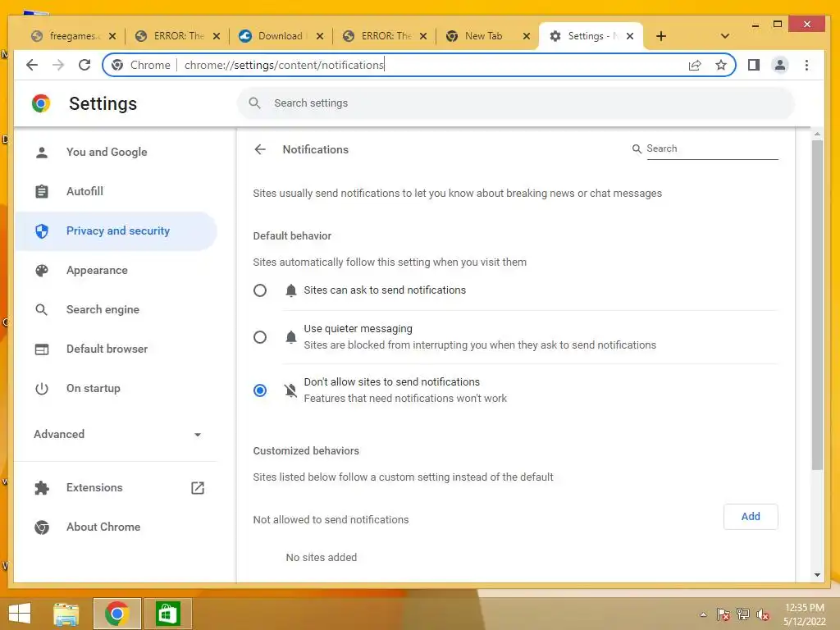Close the New Tab tab
The height and width of the screenshot is (630, 840).
point(527,36)
